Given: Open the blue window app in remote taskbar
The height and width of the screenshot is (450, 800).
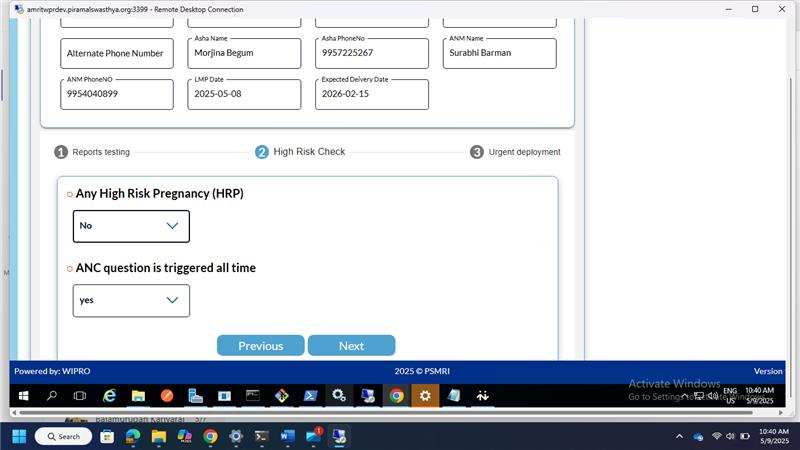Looking at the screenshot, I should pyautogui.click(x=224, y=396).
